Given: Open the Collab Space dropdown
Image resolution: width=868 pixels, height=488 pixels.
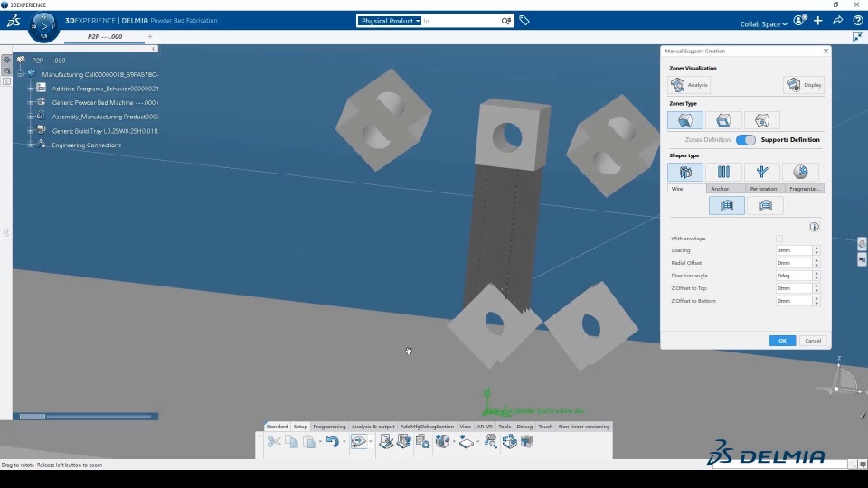Looking at the screenshot, I should pyautogui.click(x=763, y=24).
